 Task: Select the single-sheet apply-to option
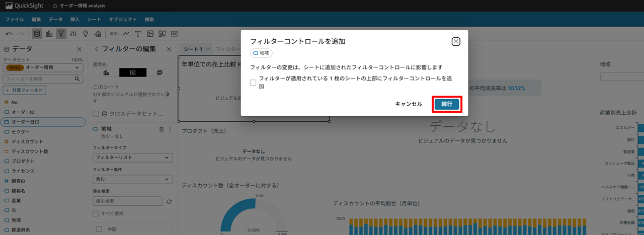coord(133,72)
